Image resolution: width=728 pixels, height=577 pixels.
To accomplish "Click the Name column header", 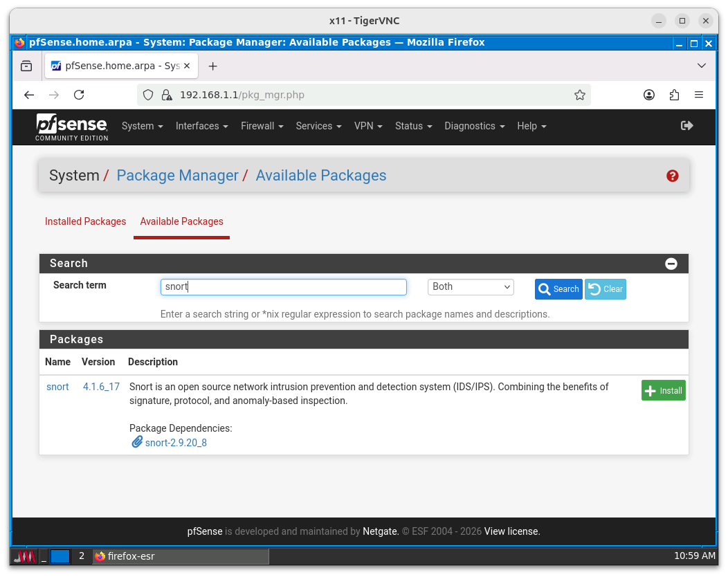I will (x=57, y=362).
